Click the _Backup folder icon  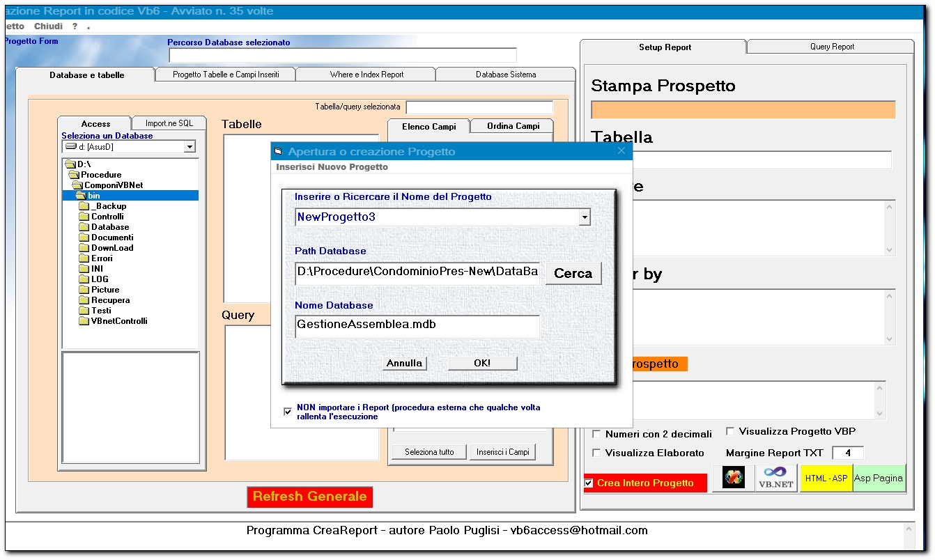pyautogui.click(x=84, y=206)
